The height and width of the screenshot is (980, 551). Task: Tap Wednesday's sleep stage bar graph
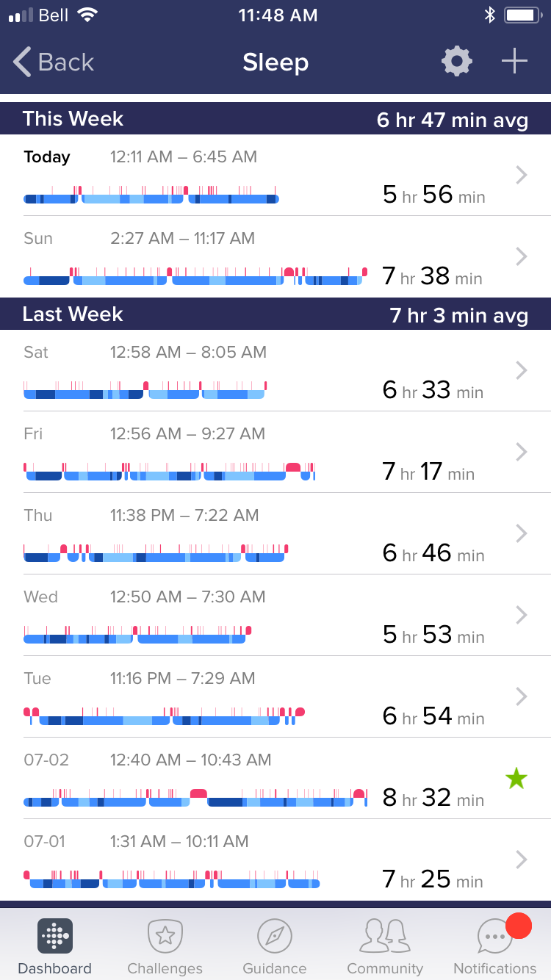click(137, 635)
